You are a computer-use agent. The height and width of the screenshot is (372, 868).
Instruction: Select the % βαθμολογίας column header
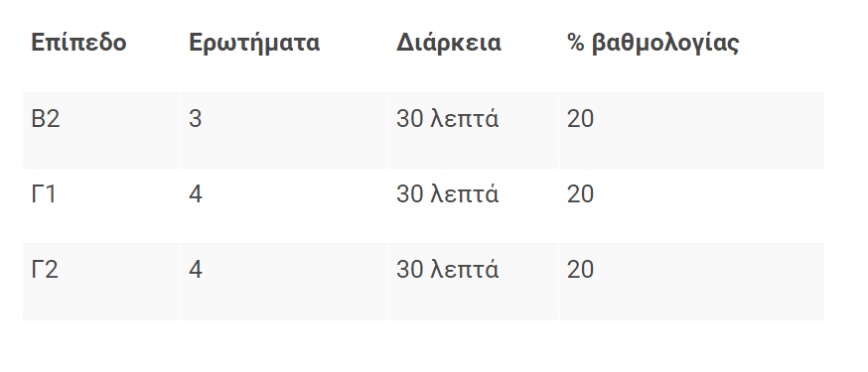pyautogui.click(x=652, y=44)
